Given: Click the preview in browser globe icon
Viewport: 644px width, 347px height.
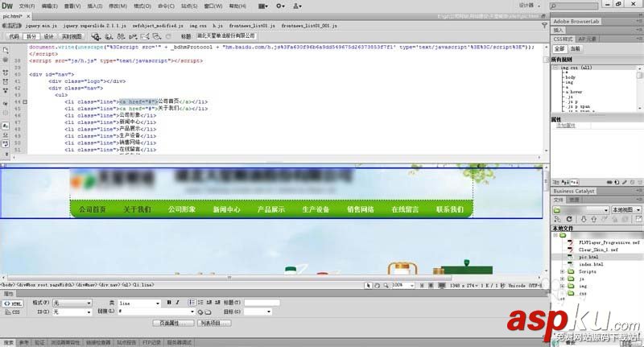Looking at the screenshot, I should coord(109,36).
